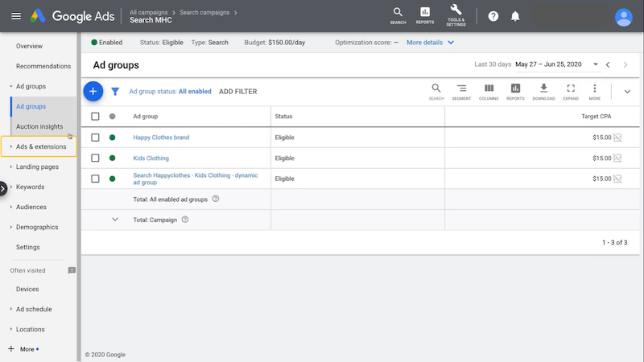
Task: Expand the table to full screen
Action: [x=571, y=92]
